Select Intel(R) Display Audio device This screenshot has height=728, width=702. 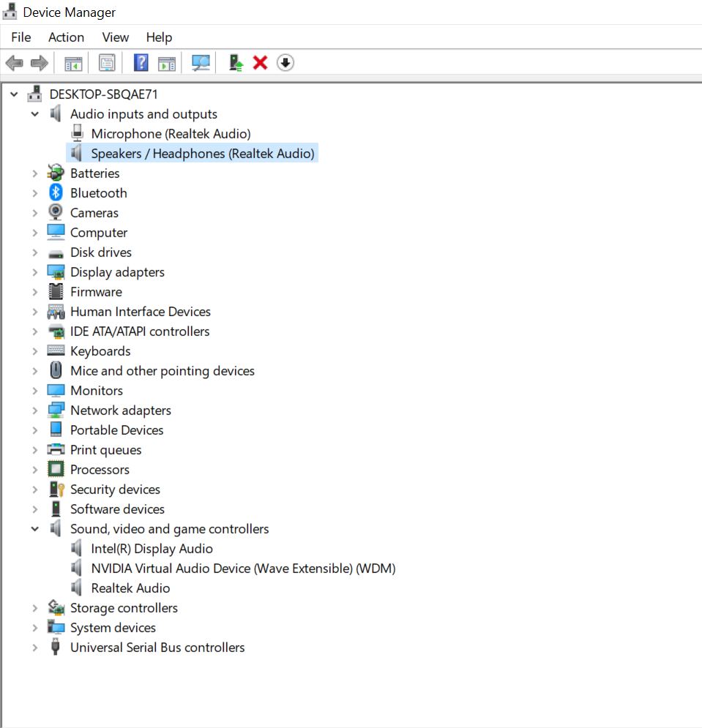(x=152, y=548)
